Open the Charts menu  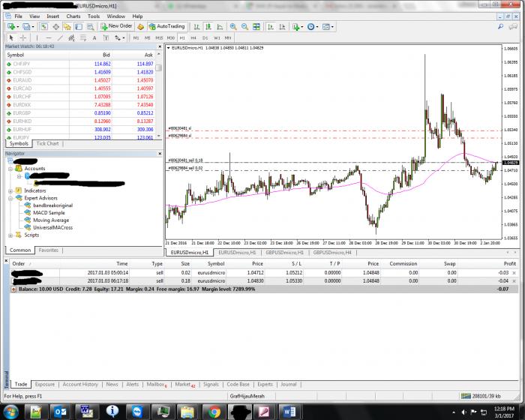pos(73,16)
